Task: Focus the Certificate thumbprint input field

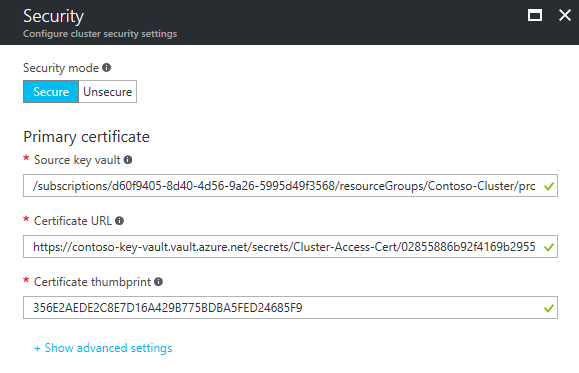Action: pos(290,307)
